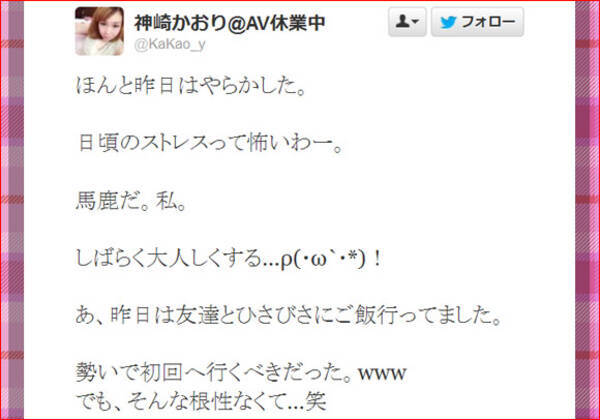Click the line 日頃のストレスって怖いわー。

click(x=210, y=143)
